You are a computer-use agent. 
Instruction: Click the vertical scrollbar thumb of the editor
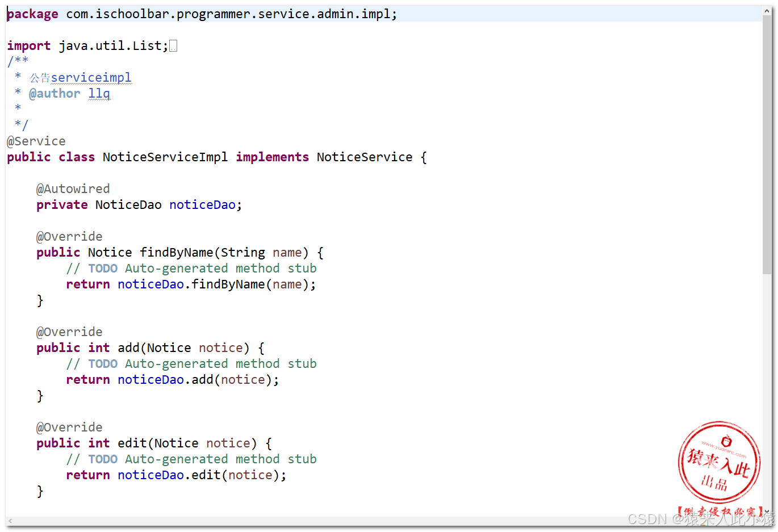pyautogui.click(x=767, y=145)
